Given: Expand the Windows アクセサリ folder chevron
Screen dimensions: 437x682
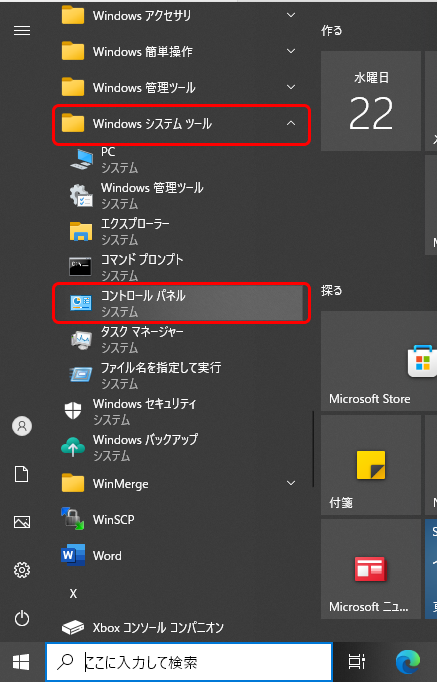Looking at the screenshot, I should pos(291,15).
